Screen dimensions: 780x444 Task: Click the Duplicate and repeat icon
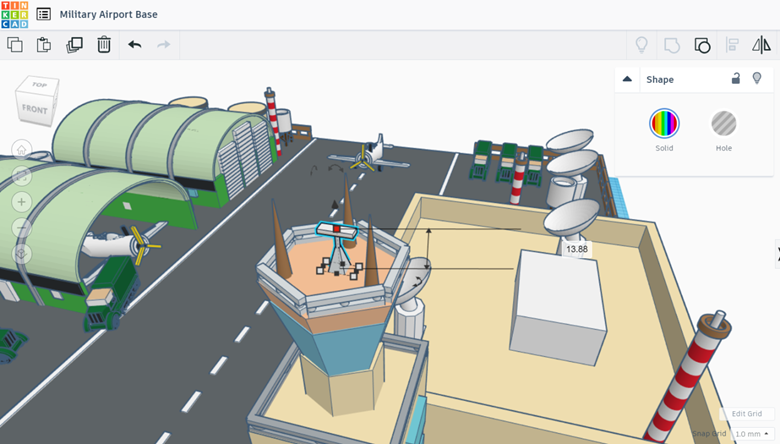coord(74,45)
